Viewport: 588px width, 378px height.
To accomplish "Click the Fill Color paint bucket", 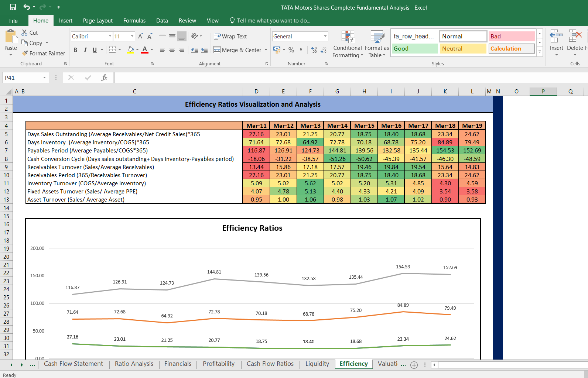I will (131, 49).
